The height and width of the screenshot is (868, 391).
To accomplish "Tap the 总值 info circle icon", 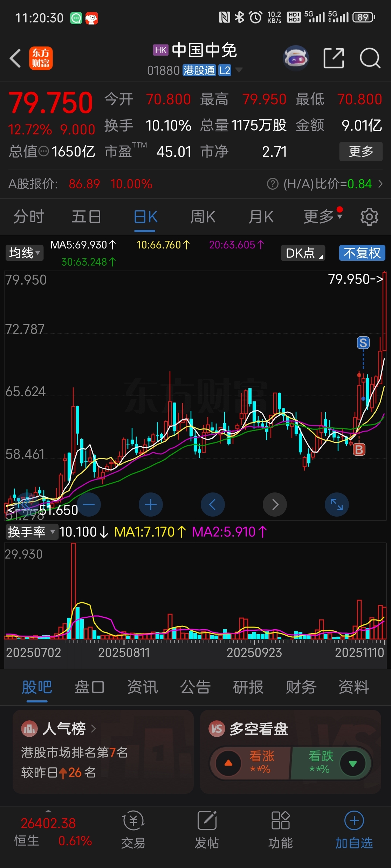I will (43, 152).
